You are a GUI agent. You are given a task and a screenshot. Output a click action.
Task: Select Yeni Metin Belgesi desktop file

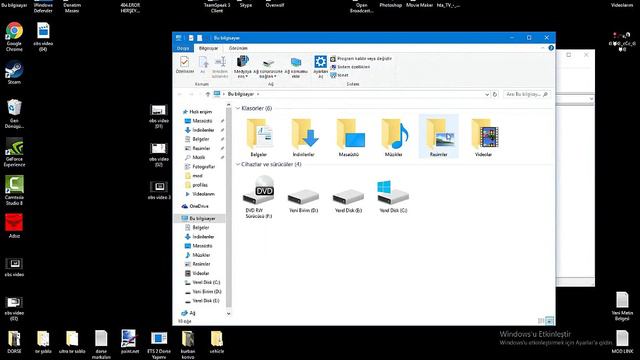622,306
